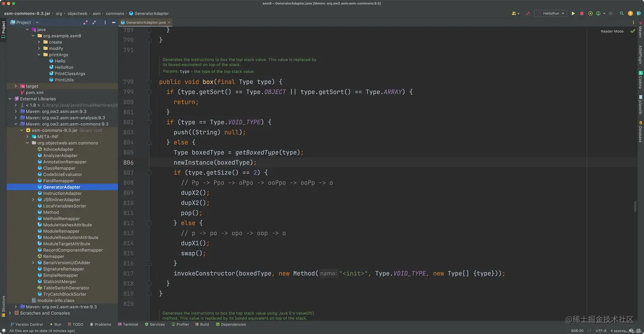Open the TODO tool tab
Screen dimensions: 644x334
click(x=75, y=324)
